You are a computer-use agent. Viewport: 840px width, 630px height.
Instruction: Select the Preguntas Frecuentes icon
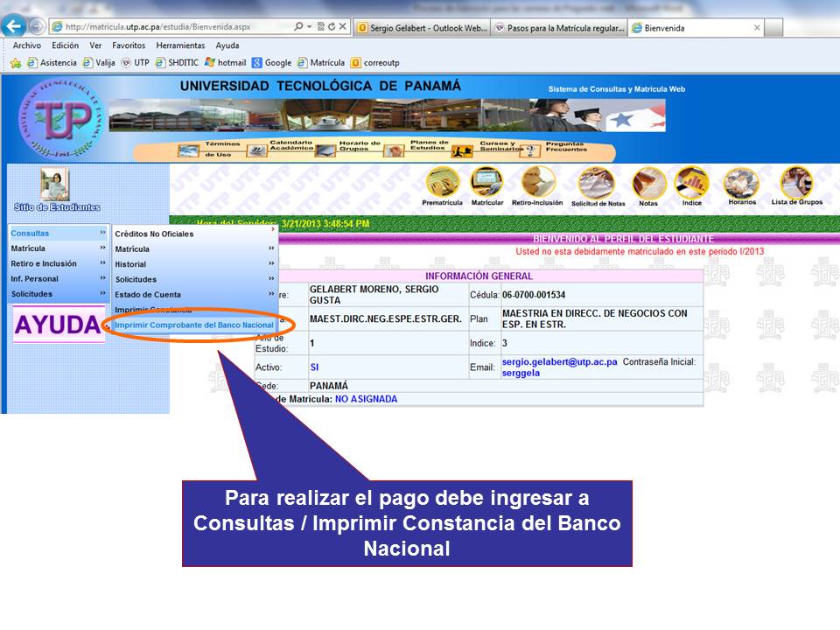pyautogui.click(x=565, y=147)
